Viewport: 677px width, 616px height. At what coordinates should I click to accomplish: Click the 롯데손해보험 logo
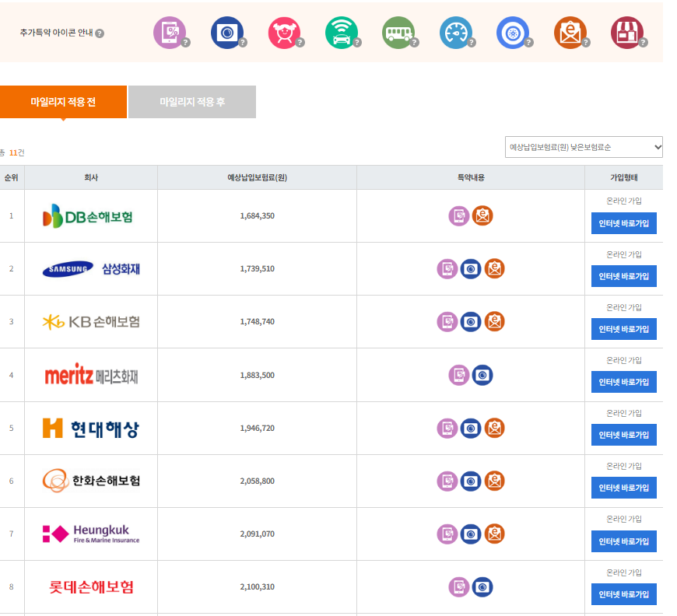[91, 587]
